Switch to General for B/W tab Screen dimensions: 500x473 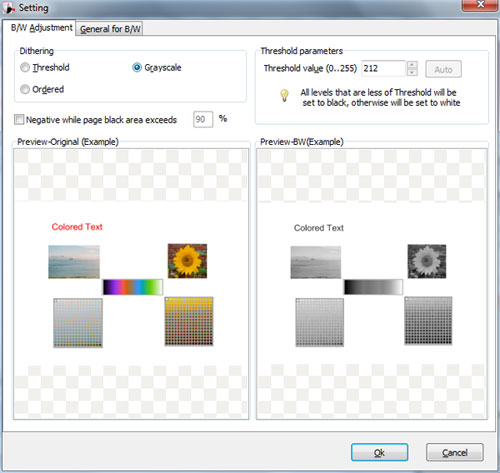110,29
